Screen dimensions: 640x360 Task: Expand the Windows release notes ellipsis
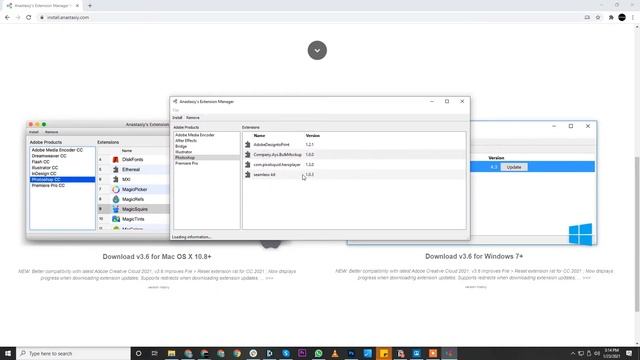click(587, 278)
